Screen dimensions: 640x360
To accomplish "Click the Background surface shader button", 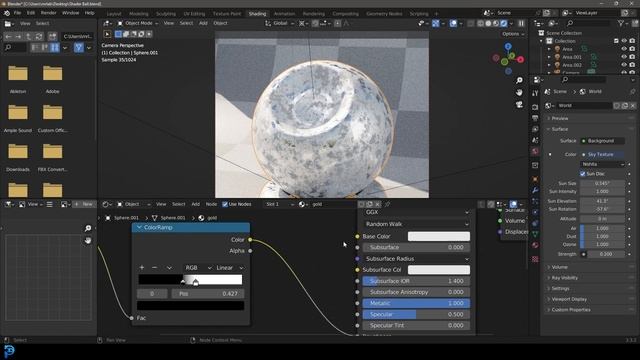I will coord(602,141).
